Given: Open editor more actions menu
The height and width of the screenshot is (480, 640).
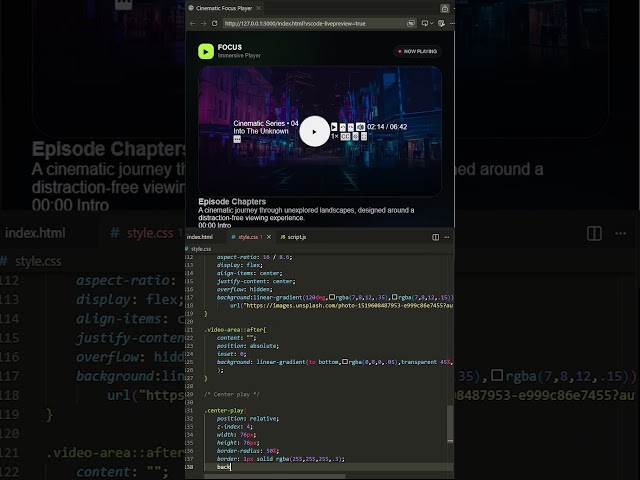Looking at the screenshot, I should pyautogui.click(x=447, y=237).
